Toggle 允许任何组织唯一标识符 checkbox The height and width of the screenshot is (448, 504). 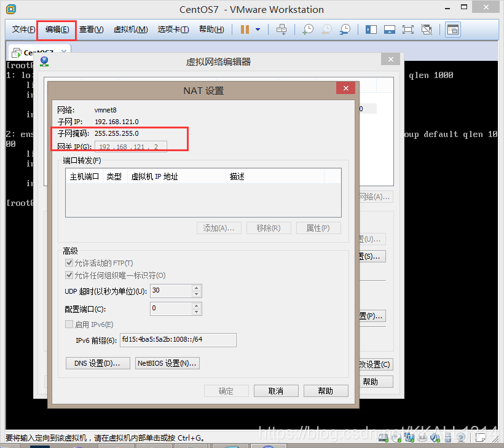click(69, 275)
